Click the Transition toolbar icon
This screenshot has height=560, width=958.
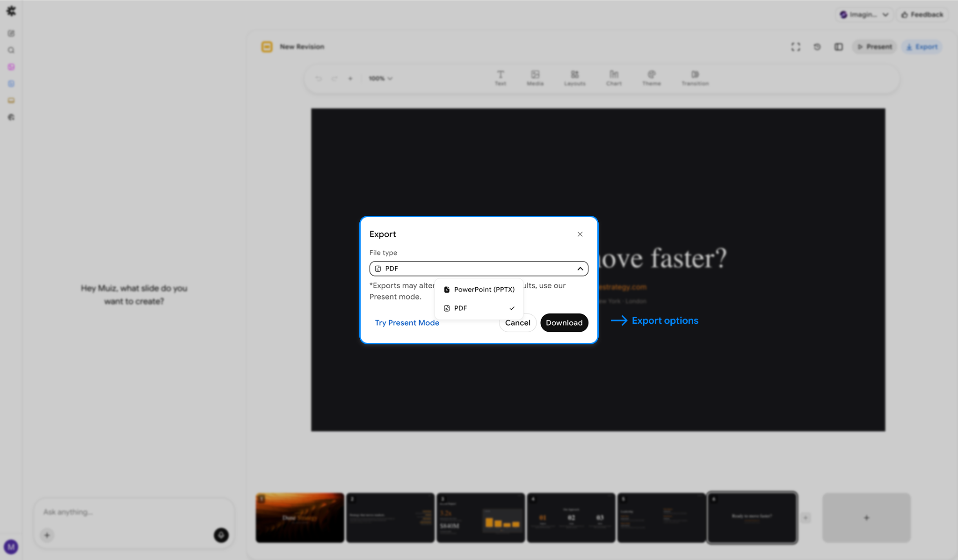695,77
